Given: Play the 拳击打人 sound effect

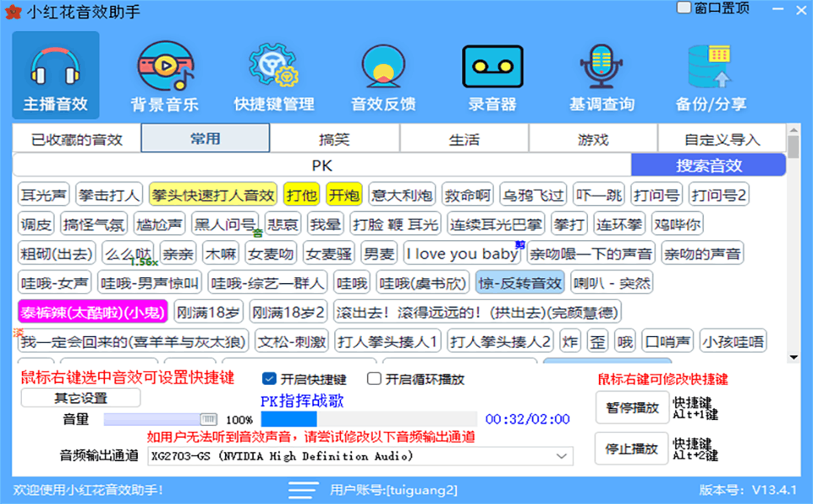Looking at the screenshot, I should coord(109,195).
